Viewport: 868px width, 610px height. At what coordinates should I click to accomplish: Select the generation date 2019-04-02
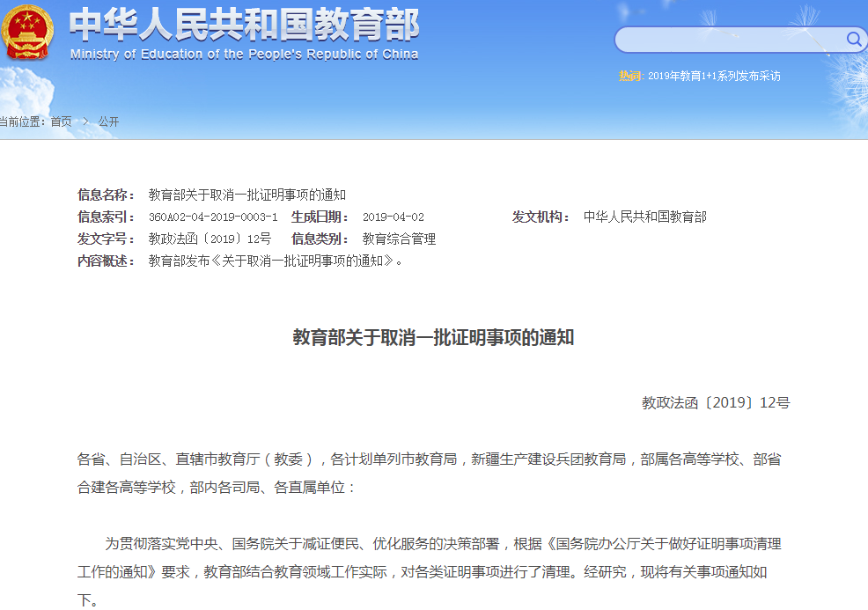tap(393, 217)
